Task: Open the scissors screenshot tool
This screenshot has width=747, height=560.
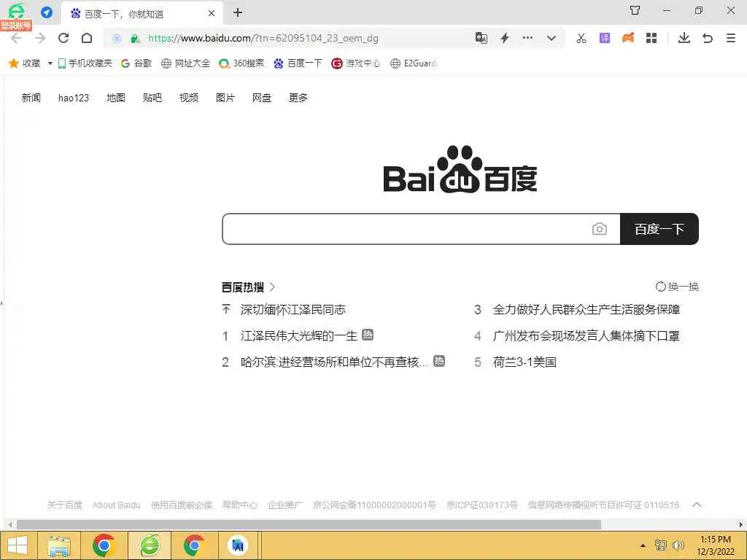Action: coord(581,38)
